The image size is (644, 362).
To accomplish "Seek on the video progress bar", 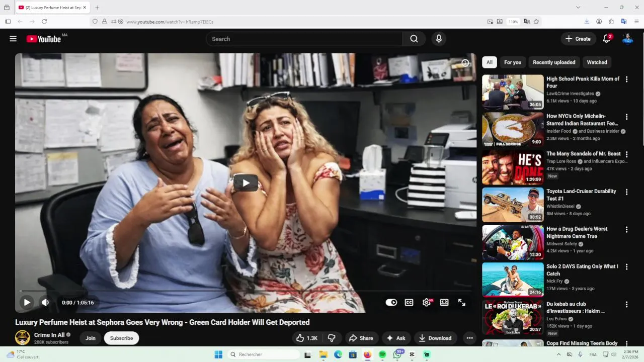I will (x=246, y=291).
